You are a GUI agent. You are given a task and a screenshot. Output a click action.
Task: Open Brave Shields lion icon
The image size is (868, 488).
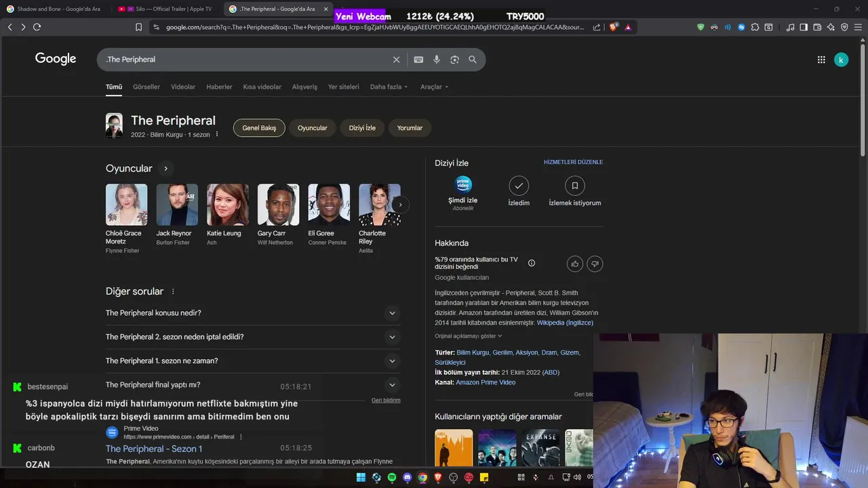pyautogui.click(x=614, y=27)
